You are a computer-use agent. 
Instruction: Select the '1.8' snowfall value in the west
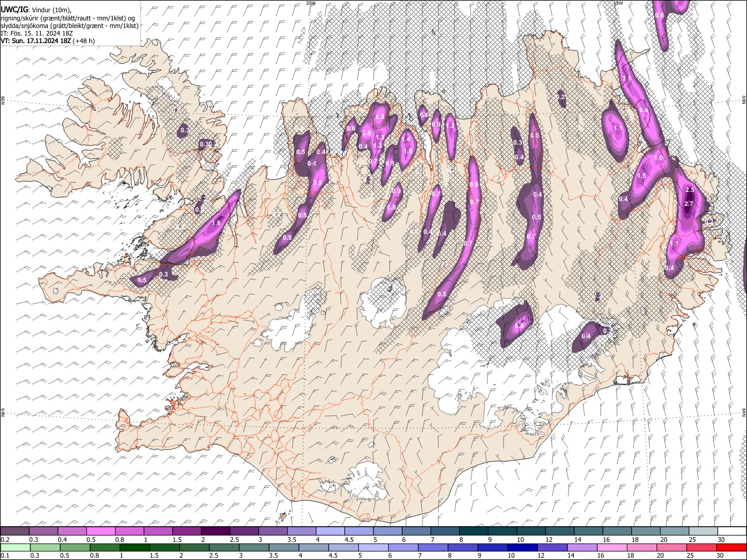click(216, 223)
